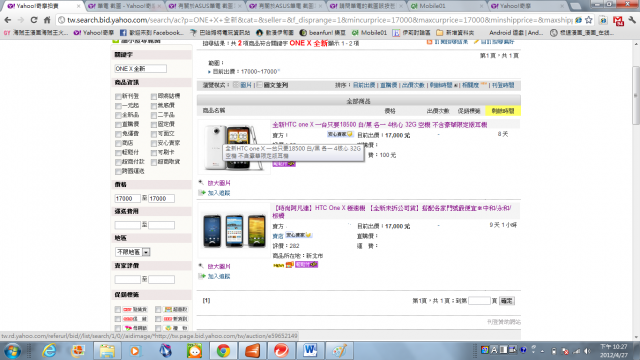Check the 直購價 checkbox
640x360 pixels.
(x=118, y=124)
